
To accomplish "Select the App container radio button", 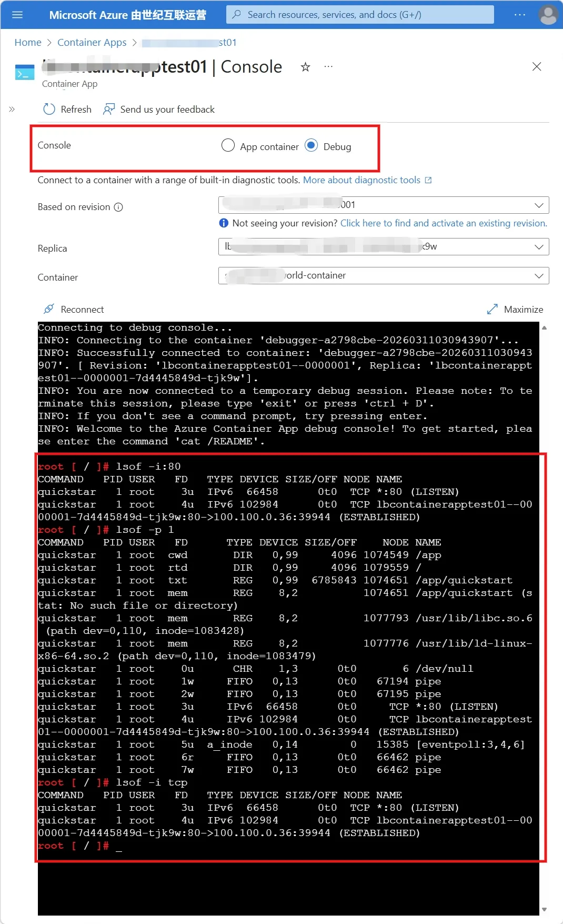I will tap(228, 145).
